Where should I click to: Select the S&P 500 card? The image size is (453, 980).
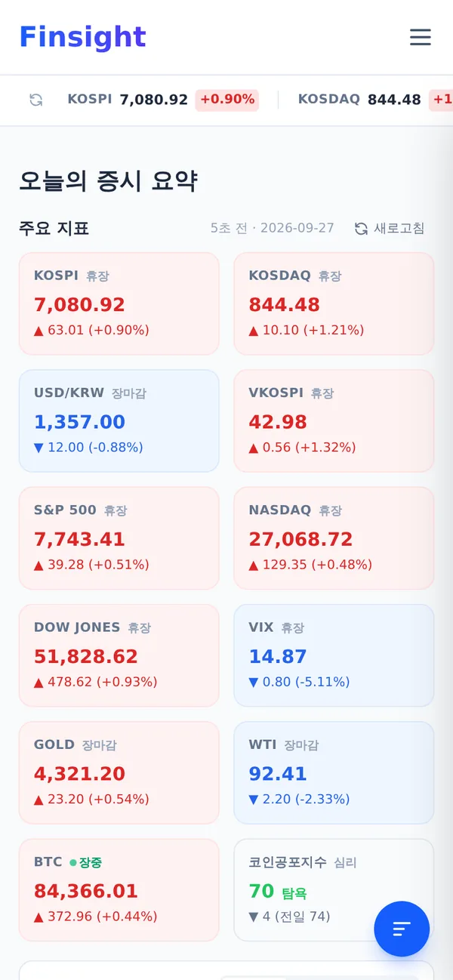[119, 538]
